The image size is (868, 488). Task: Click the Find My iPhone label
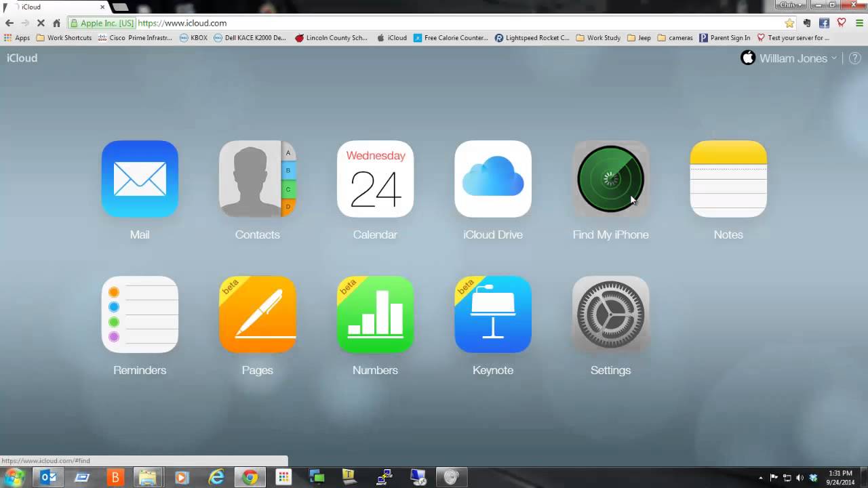click(x=610, y=235)
